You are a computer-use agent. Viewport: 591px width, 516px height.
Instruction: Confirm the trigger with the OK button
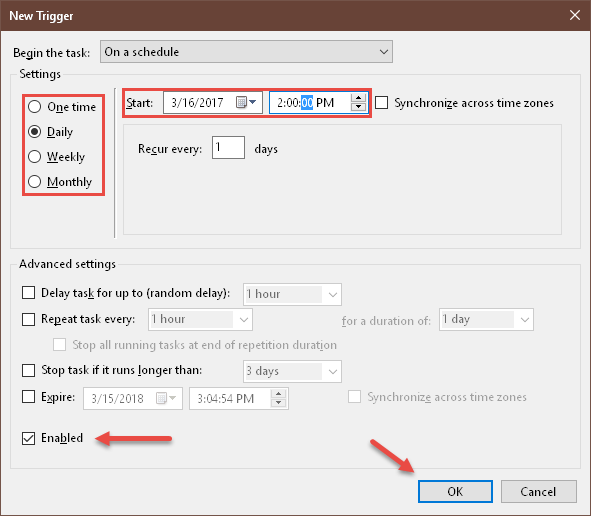455,492
